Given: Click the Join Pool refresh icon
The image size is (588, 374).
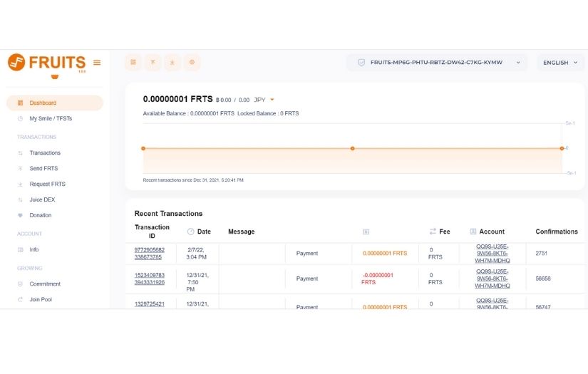Looking at the screenshot, I should pos(20,299).
